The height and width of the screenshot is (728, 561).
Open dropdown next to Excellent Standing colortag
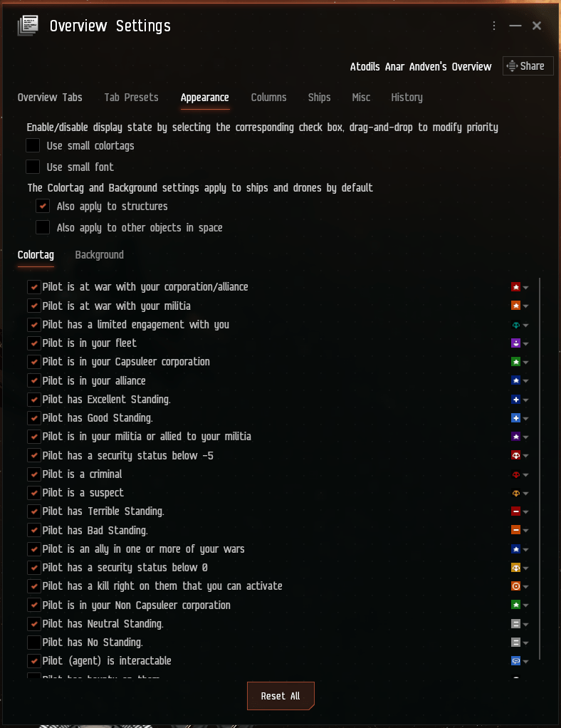pos(524,399)
